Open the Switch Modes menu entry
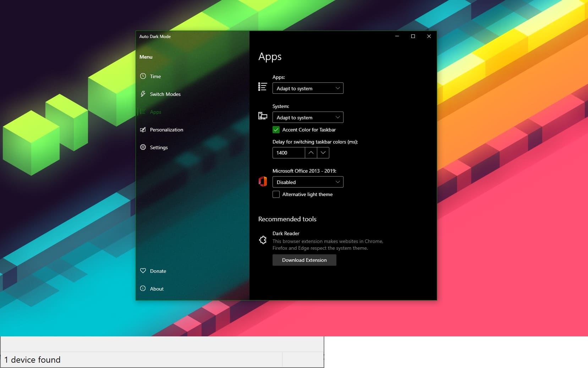588x368 pixels. click(x=165, y=94)
